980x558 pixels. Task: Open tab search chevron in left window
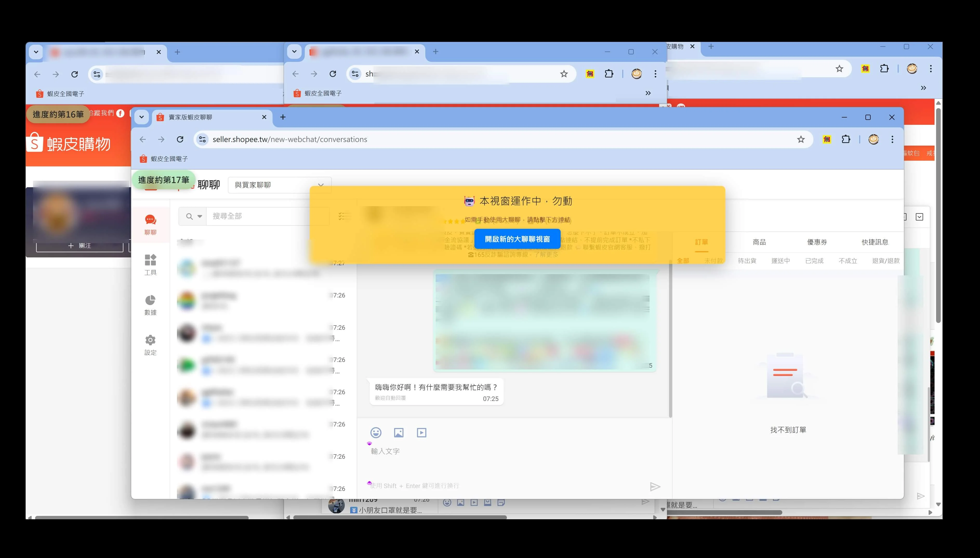(36, 52)
